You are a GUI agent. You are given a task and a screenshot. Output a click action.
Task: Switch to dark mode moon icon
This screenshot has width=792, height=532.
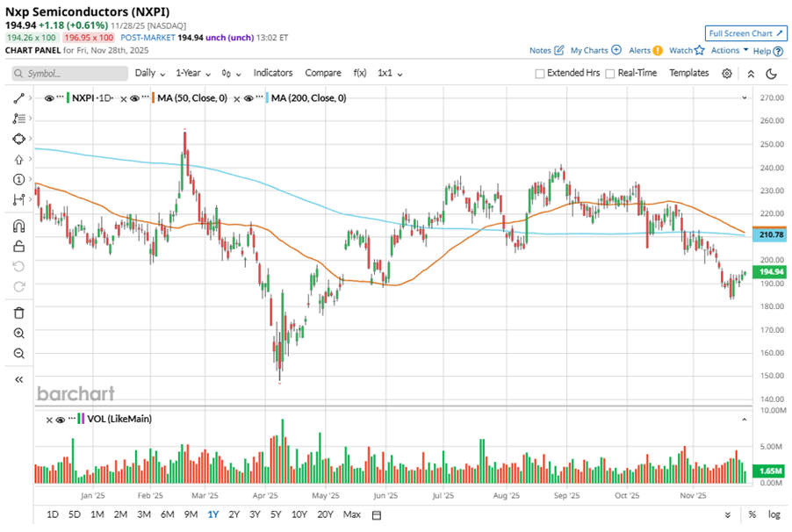(771, 74)
